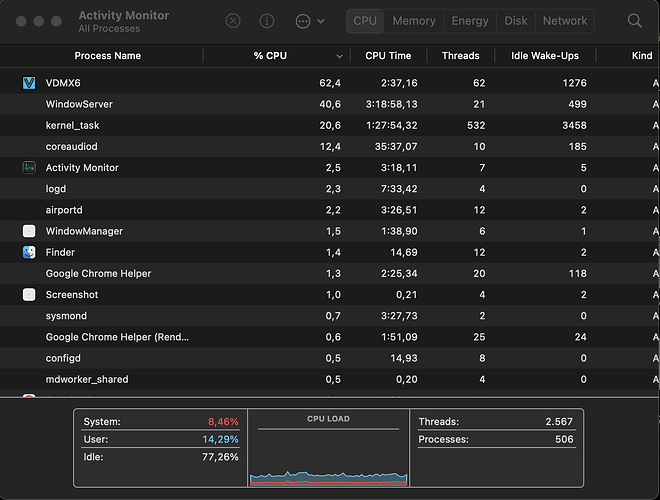Screen dimensions: 660x500
Task: Open the Disk tab
Action: (516, 21)
